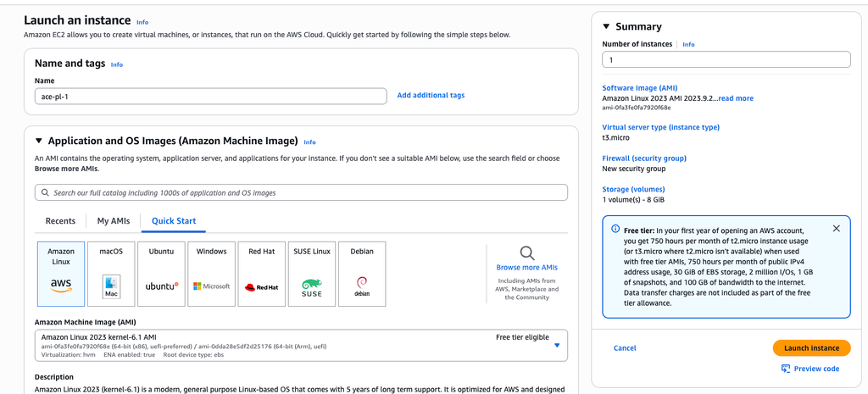Switch to the My AMIs tab
The height and width of the screenshot is (394, 868).
pos(114,221)
